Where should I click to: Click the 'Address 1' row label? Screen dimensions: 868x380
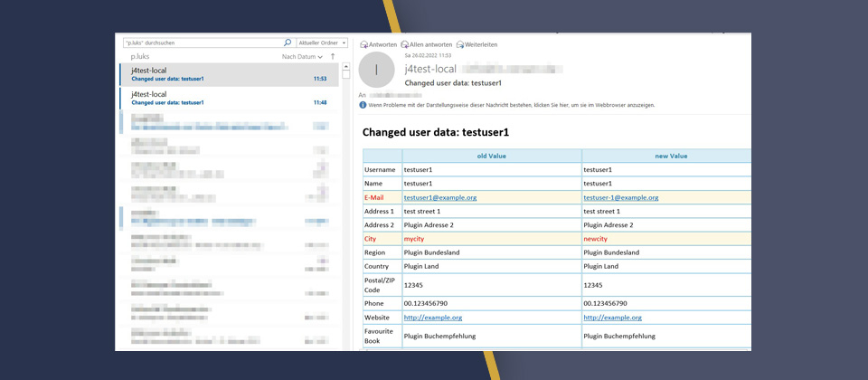tap(379, 211)
